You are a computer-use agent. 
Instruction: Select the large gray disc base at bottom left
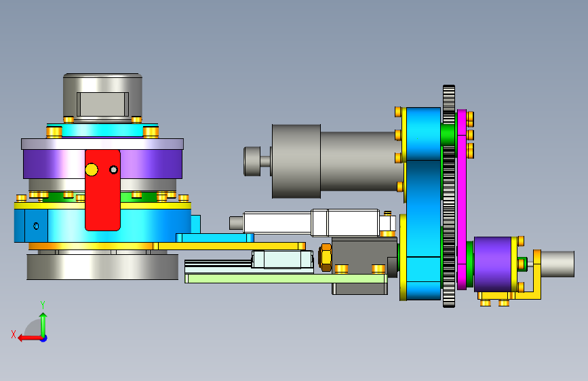click(x=102, y=267)
